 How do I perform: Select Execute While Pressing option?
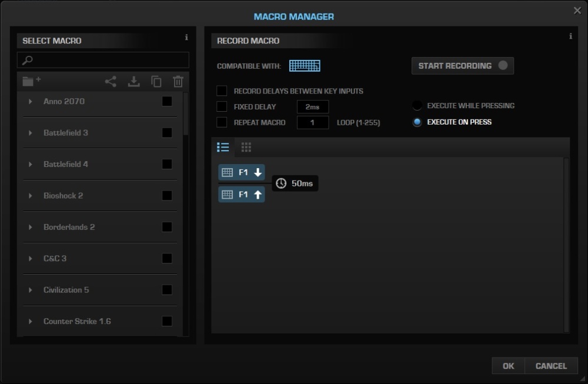tap(417, 106)
